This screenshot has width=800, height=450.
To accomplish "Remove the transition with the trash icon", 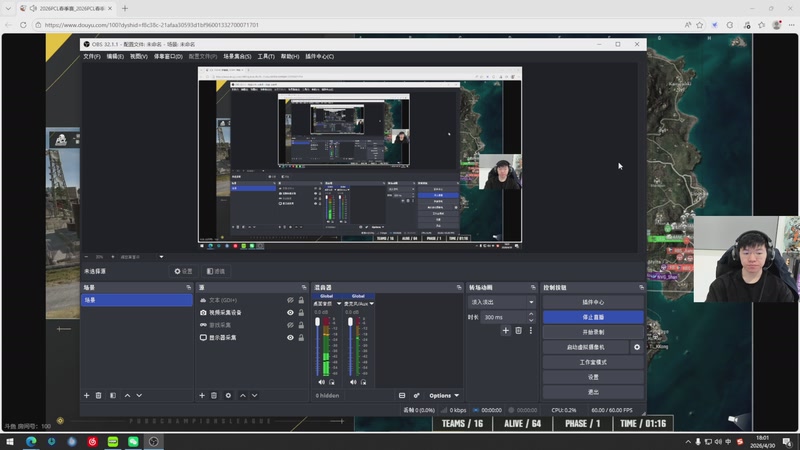I will click(x=518, y=331).
